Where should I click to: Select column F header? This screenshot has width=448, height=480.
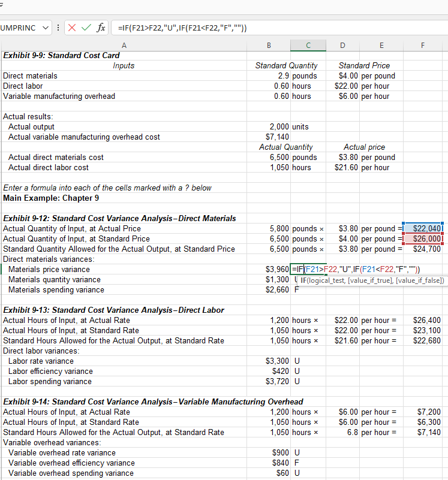(x=423, y=46)
